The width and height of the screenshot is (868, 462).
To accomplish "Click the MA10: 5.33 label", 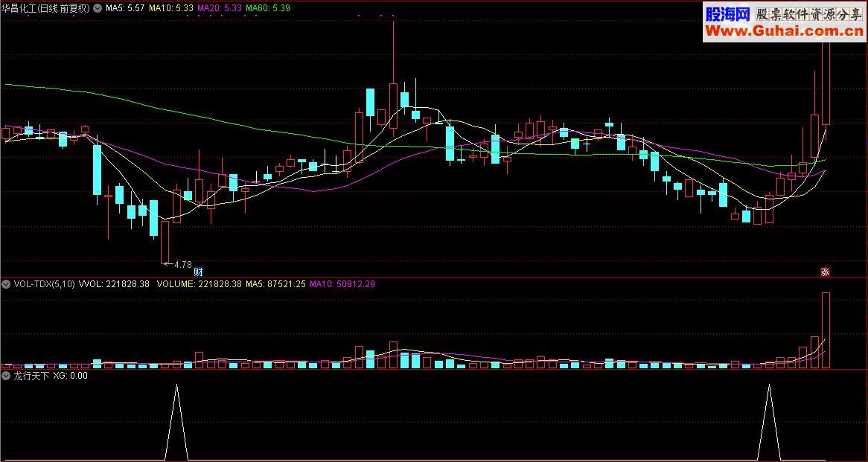I will (172, 8).
